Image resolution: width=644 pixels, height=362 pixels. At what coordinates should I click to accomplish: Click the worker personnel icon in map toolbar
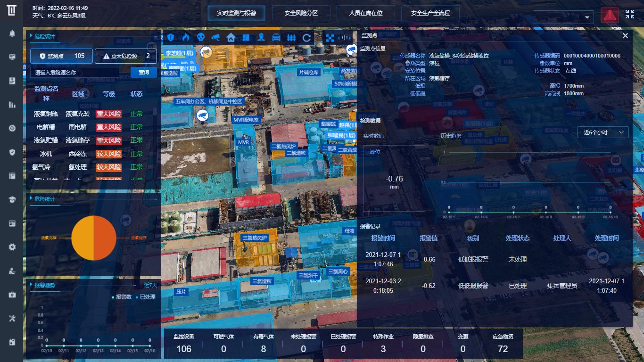pyautogui.click(x=261, y=38)
